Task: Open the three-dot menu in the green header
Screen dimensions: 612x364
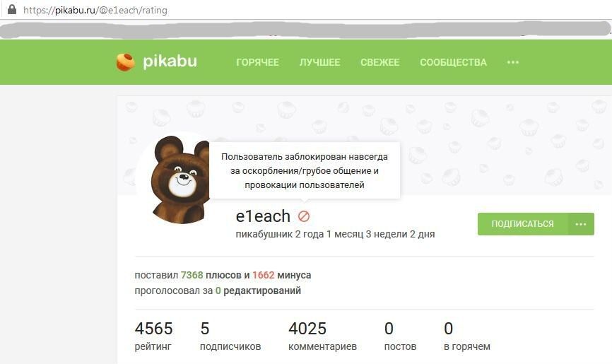Action: (513, 62)
